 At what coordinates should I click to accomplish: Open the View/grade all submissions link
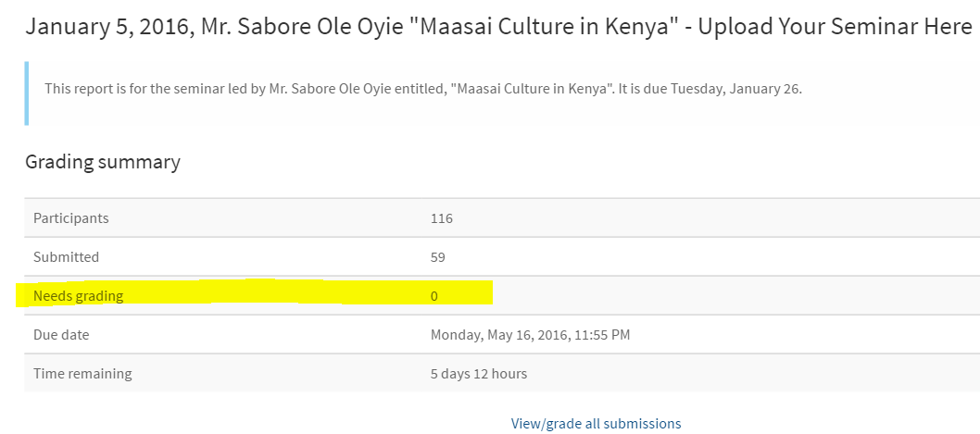(x=596, y=424)
